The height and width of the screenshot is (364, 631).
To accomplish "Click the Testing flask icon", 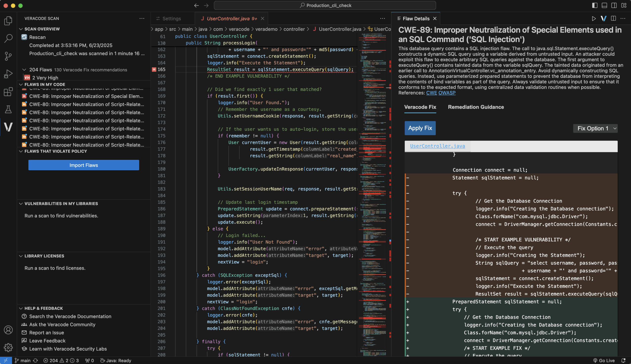I will click(x=8, y=109).
